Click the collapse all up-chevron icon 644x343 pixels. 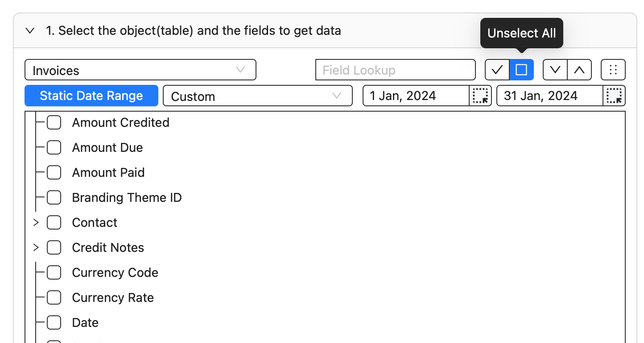(579, 70)
